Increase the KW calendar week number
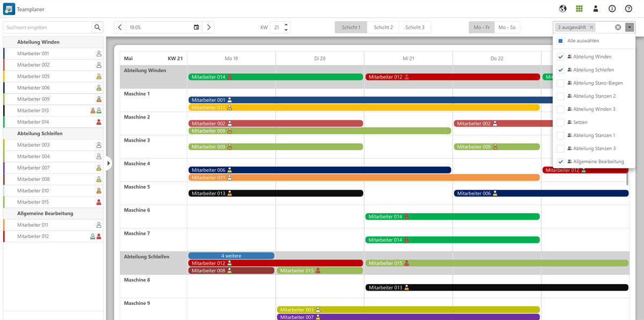 click(x=286, y=25)
